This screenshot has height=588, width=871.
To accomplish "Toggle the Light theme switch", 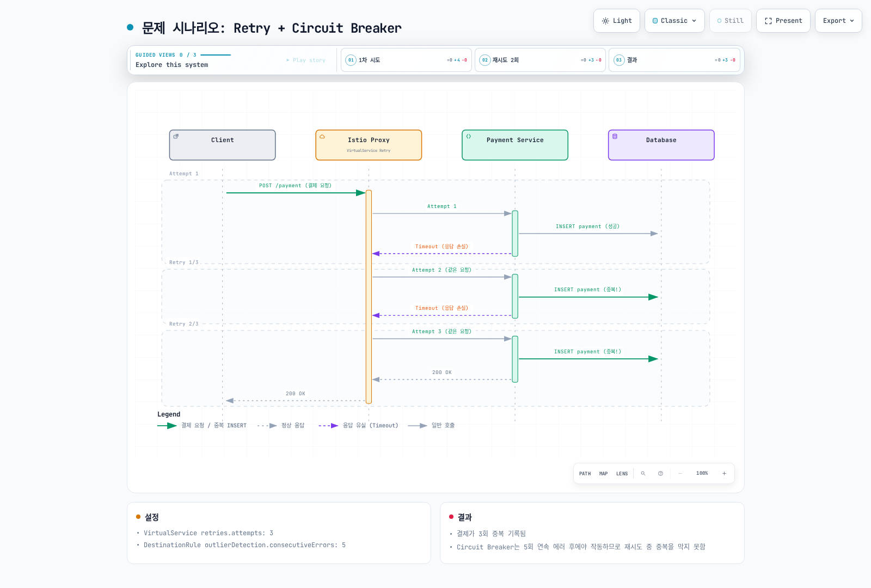I will [x=617, y=21].
